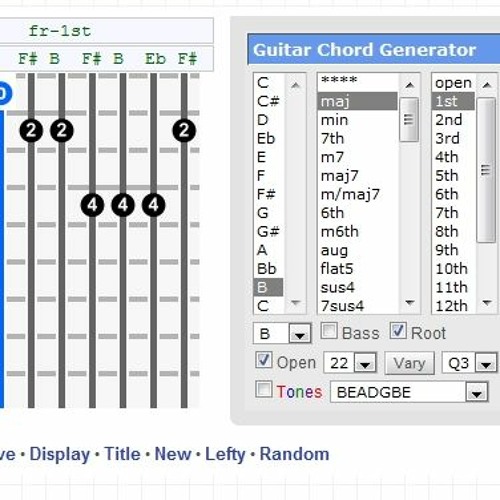This screenshot has height=500, width=500.
Task: Select A in the root note list
Action: 268,250
